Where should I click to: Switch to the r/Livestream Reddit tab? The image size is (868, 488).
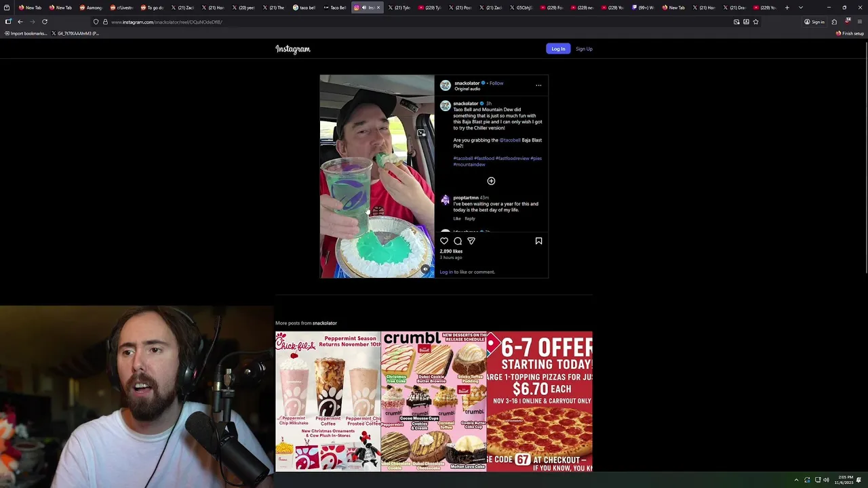pyautogui.click(x=121, y=7)
